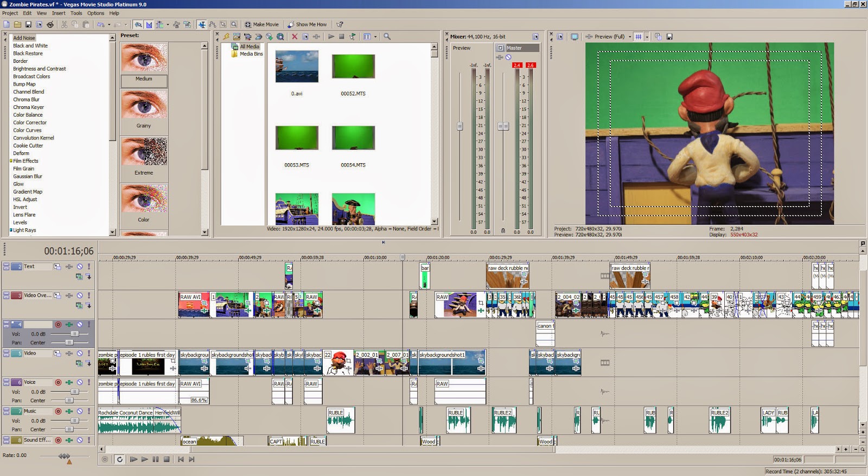Select the All Media tree item

coord(249,47)
